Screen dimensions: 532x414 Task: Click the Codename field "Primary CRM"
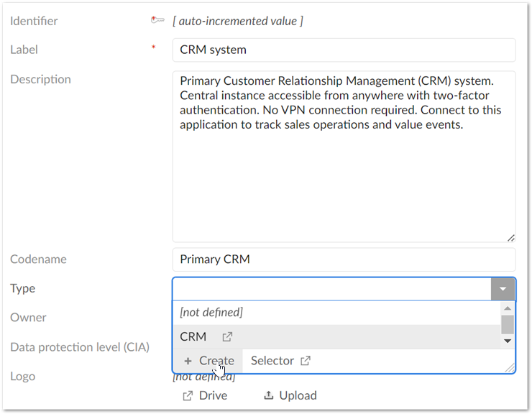point(344,259)
